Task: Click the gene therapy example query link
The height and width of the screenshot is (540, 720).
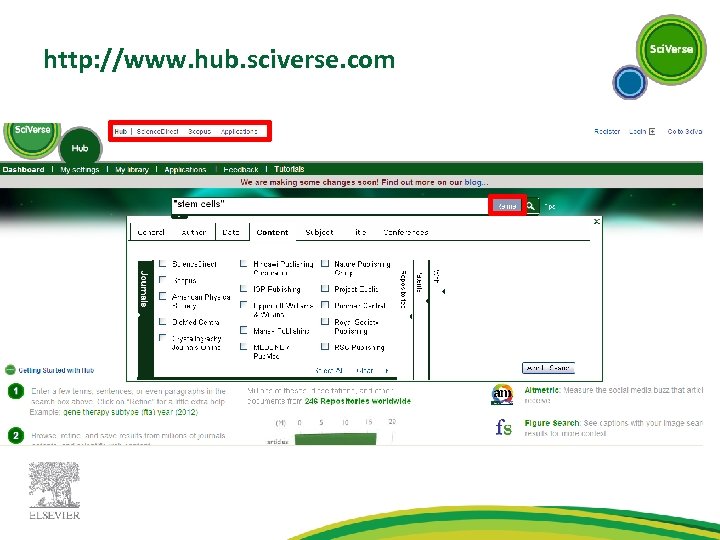Action: click(x=130, y=412)
